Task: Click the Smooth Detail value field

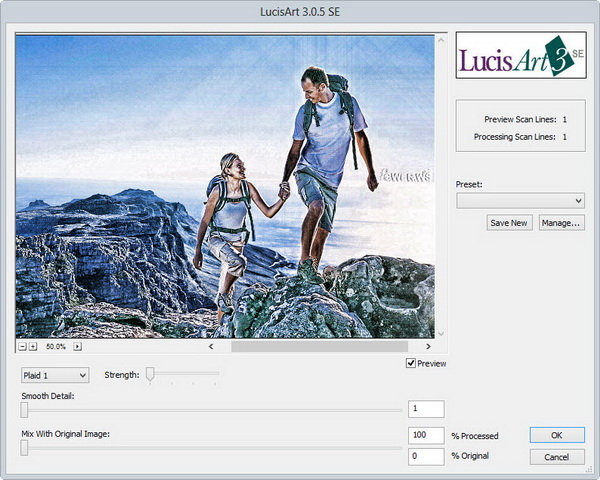Action: click(426, 409)
